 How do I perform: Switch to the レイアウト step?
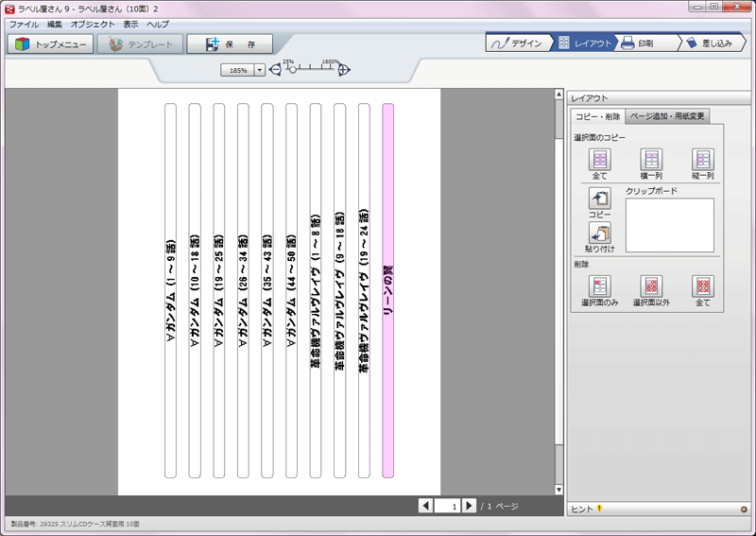click(x=584, y=43)
